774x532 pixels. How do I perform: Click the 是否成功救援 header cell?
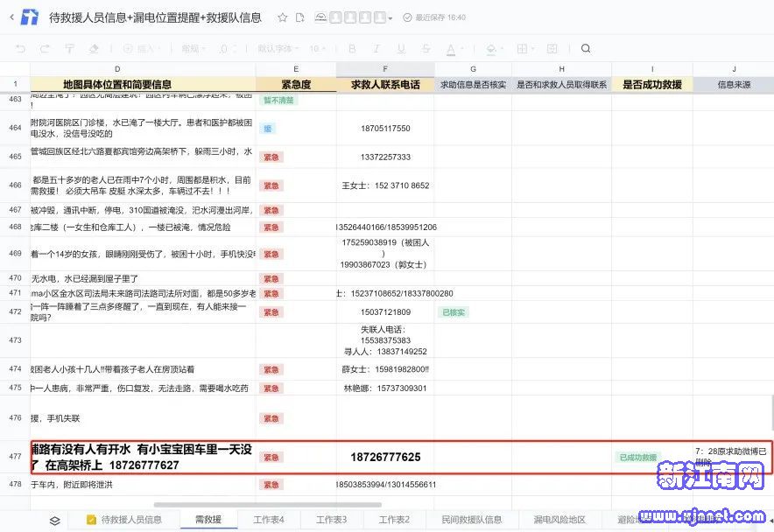(652, 84)
